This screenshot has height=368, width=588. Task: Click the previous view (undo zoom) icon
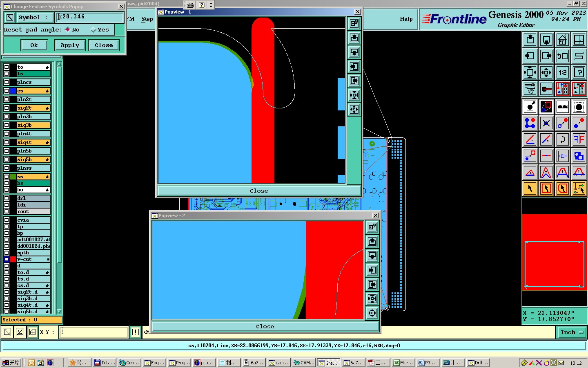(563, 56)
